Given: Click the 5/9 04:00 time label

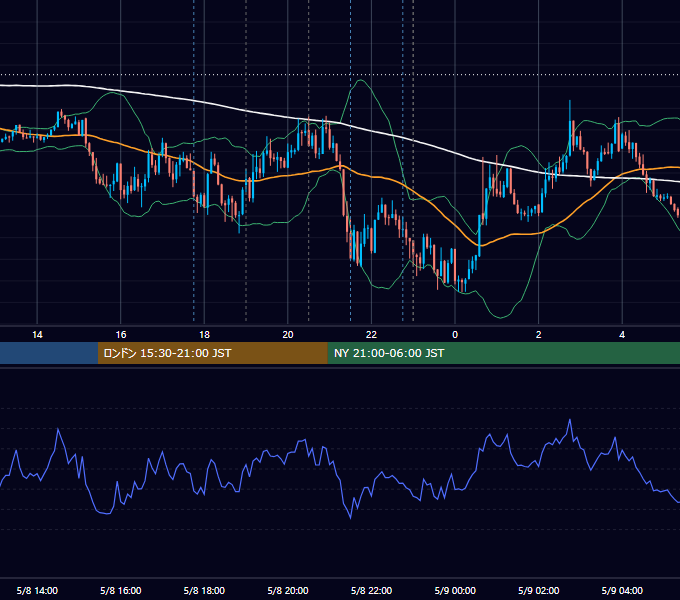Looking at the screenshot, I should point(622,590).
